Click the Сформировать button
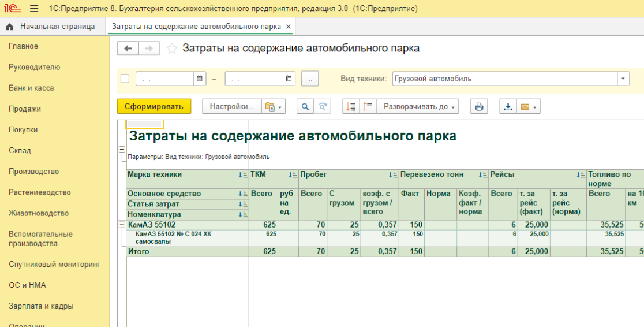 [154, 106]
